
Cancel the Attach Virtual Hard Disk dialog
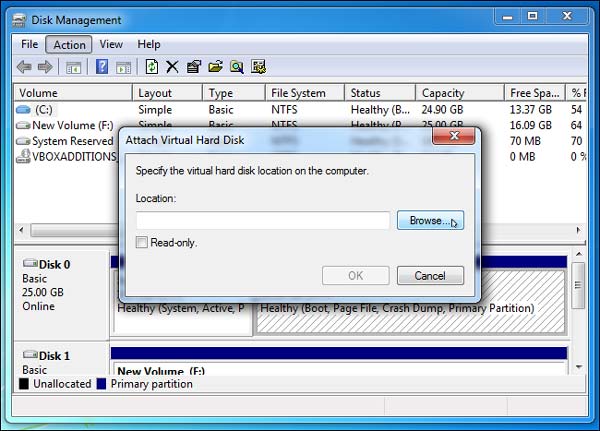(x=430, y=276)
